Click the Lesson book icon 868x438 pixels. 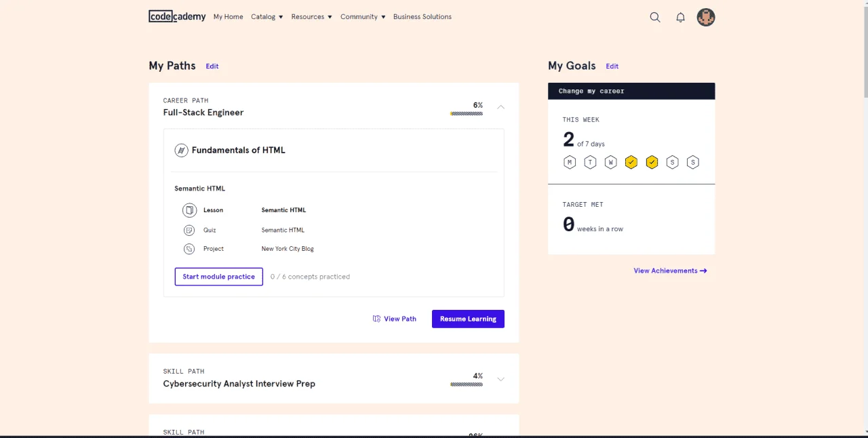click(189, 210)
